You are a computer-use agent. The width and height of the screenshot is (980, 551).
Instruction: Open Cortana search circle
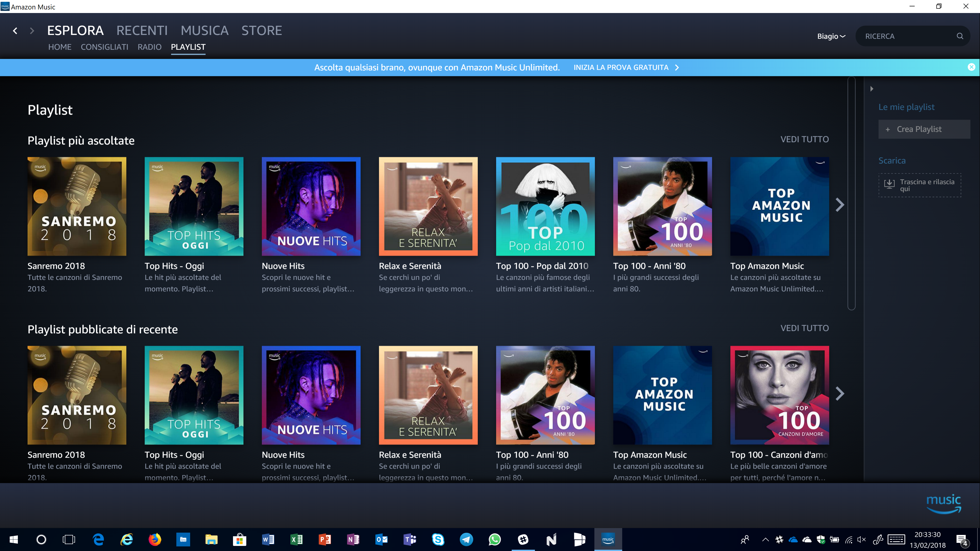click(x=41, y=539)
